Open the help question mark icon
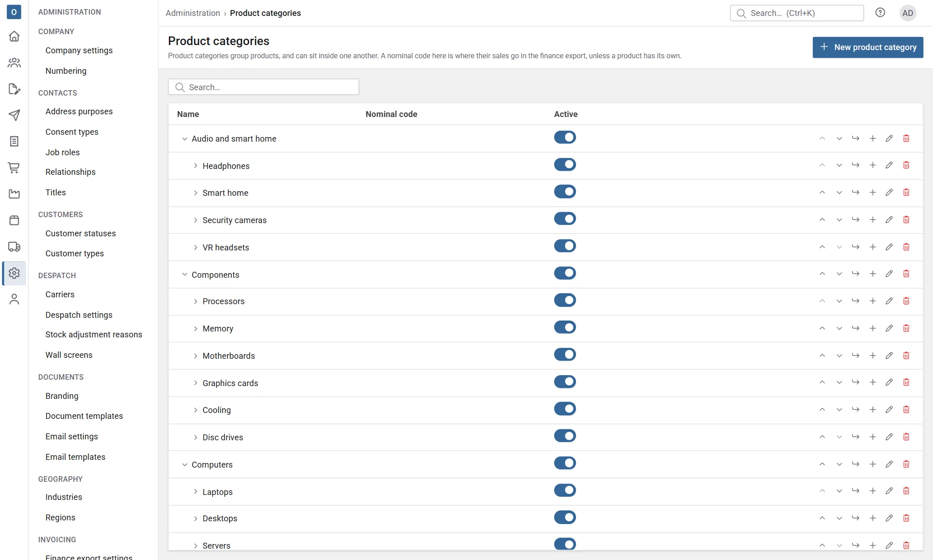Viewport: 933px width, 560px height. 880,13
